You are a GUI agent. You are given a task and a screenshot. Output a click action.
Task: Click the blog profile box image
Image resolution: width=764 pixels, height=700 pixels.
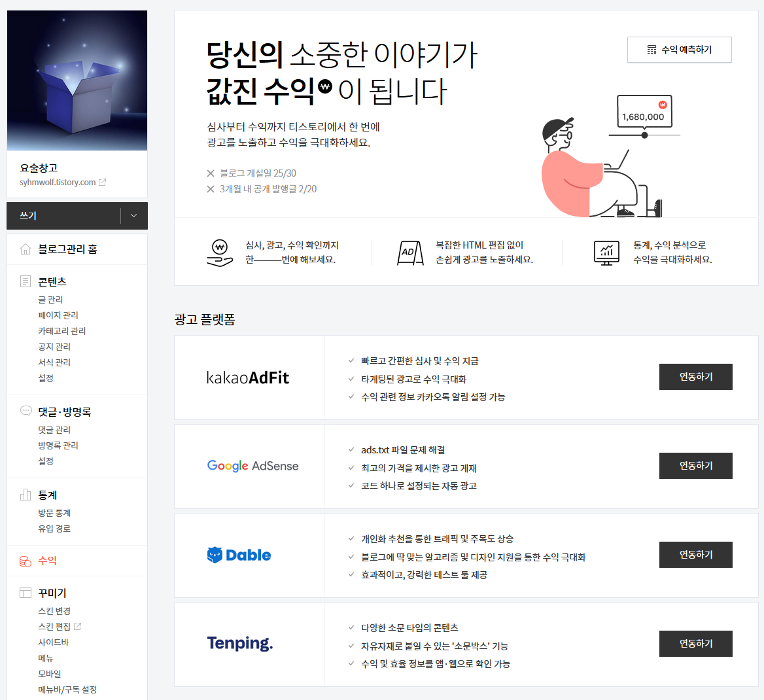(77, 80)
